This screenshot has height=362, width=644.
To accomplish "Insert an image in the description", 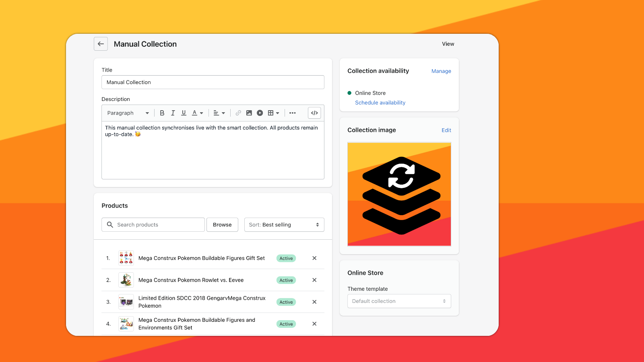I will [249, 113].
